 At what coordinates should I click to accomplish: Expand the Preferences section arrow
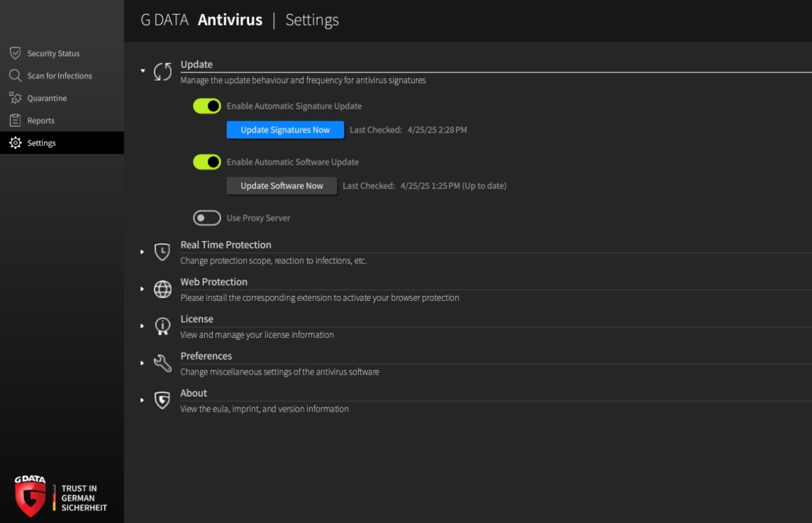tap(142, 363)
